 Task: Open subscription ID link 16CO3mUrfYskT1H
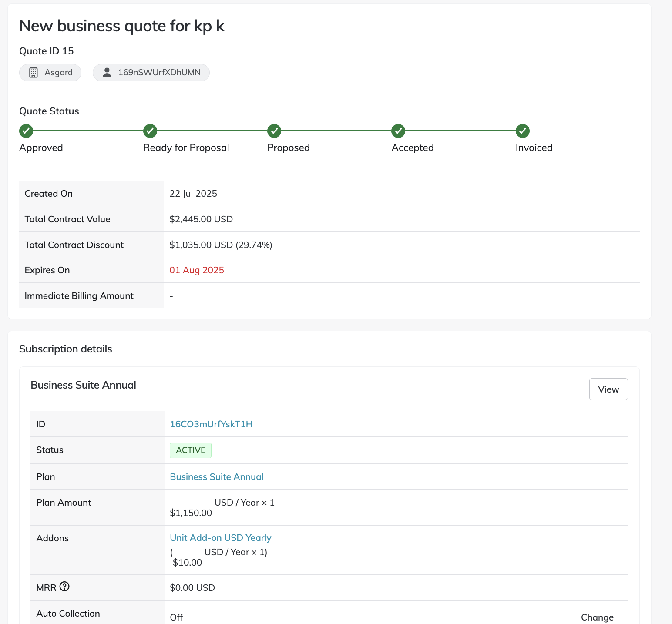pyautogui.click(x=211, y=424)
